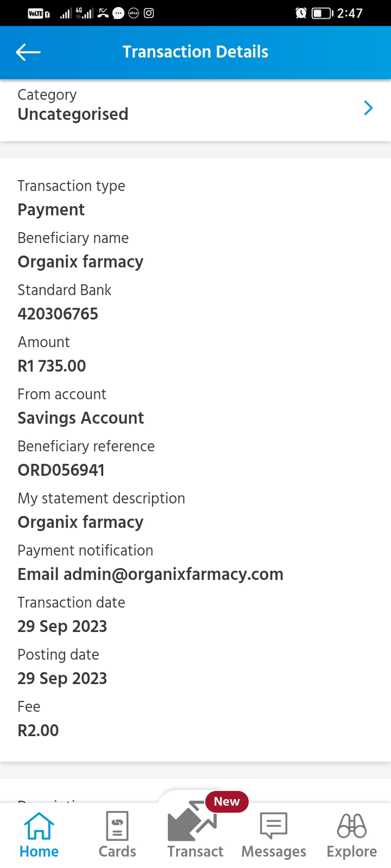
Task: Tap the account number 420306765
Action: [x=58, y=314]
